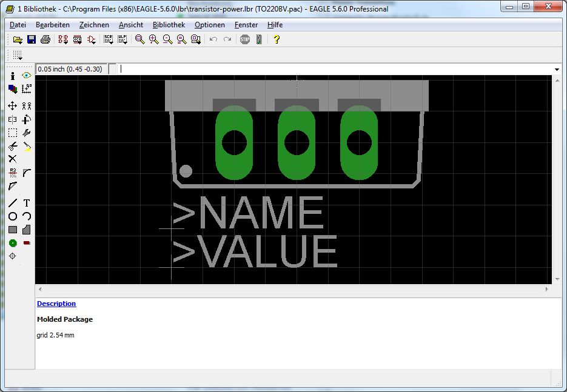Print the current package drawing
This screenshot has height=392, width=567.
tap(45, 39)
